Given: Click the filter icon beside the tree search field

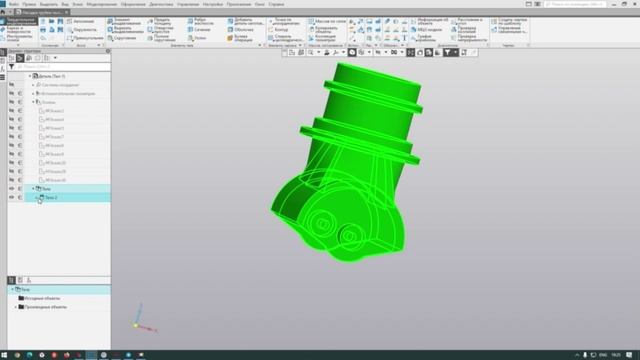Looking at the screenshot, I should tap(11, 67).
